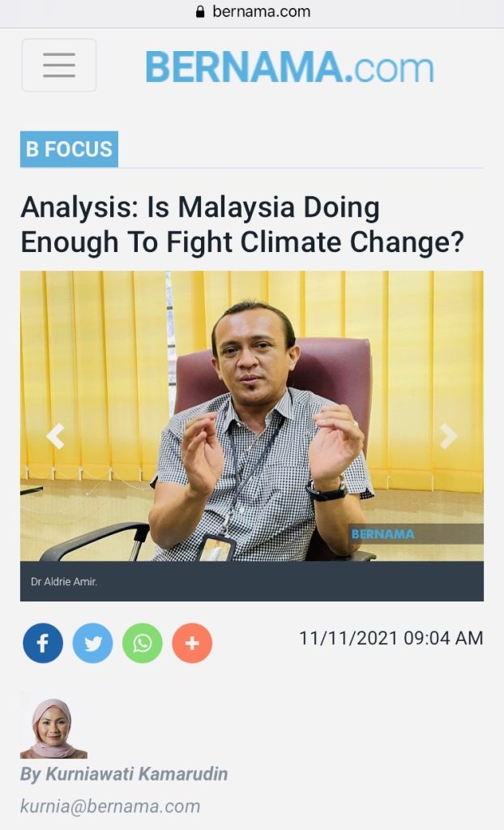Open more sharing options plus icon
Viewport: 504px width, 830px height.
192,644
